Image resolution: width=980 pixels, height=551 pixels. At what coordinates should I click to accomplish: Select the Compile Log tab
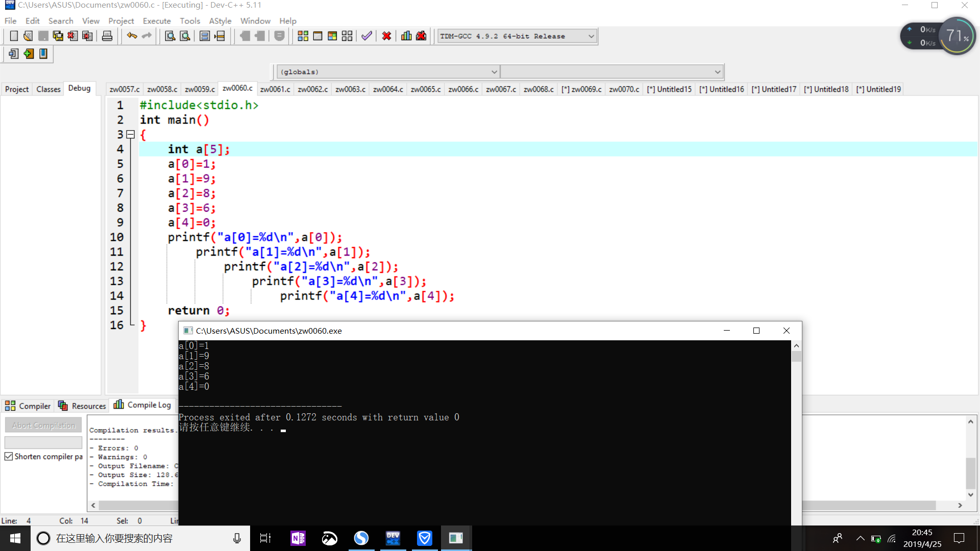(142, 405)
